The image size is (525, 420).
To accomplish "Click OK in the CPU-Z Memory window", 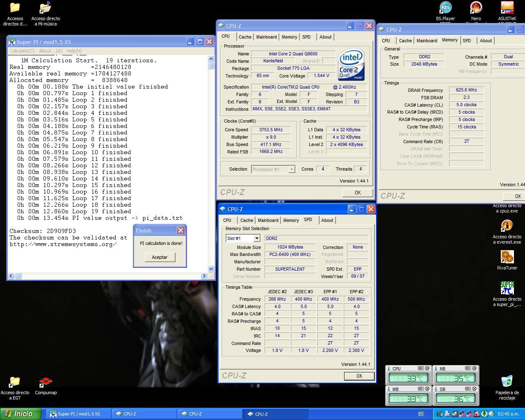I will coord(514,196).
